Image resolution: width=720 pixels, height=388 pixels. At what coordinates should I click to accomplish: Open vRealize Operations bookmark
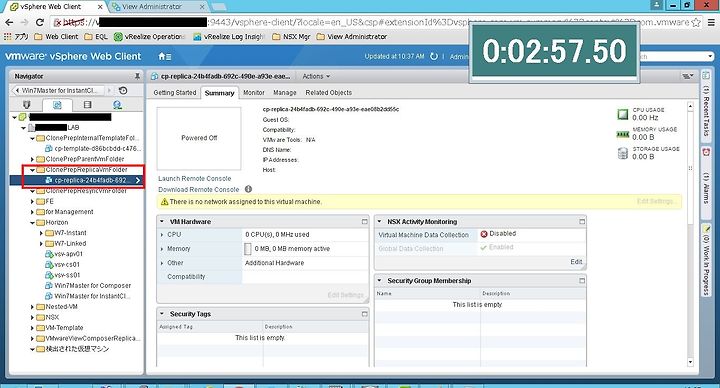click(x=149, y=37)
